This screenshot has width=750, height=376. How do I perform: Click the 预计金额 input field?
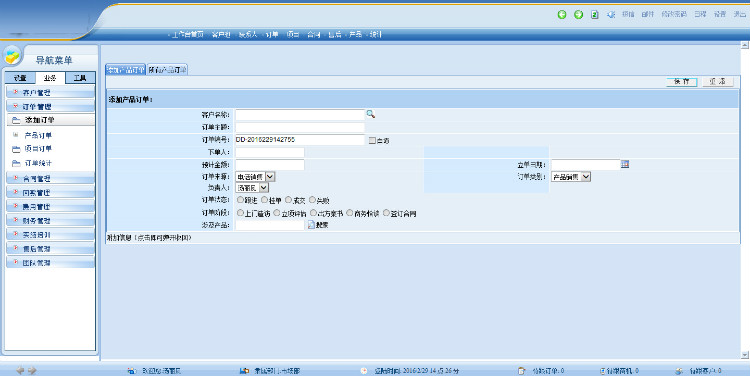pyautogui.click(x=270, y=165)
